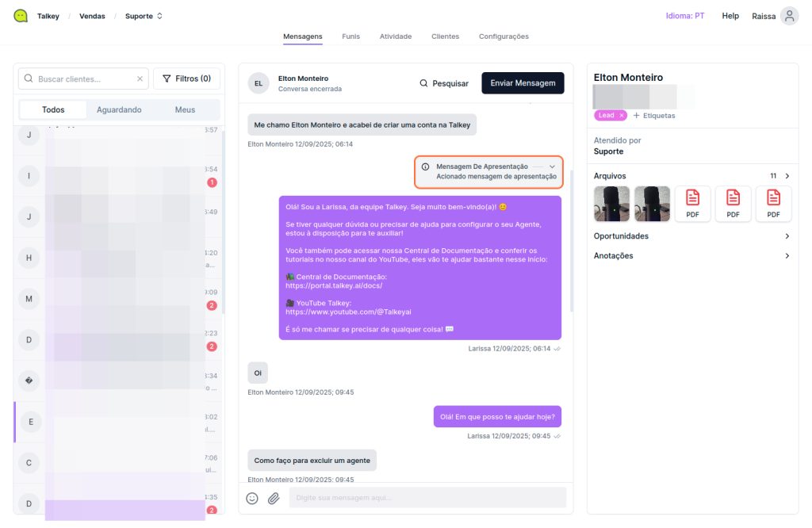Screen dimensions: 812x528
Task: Select the Todos conversations filter
Action: click(x=53, y=110)
